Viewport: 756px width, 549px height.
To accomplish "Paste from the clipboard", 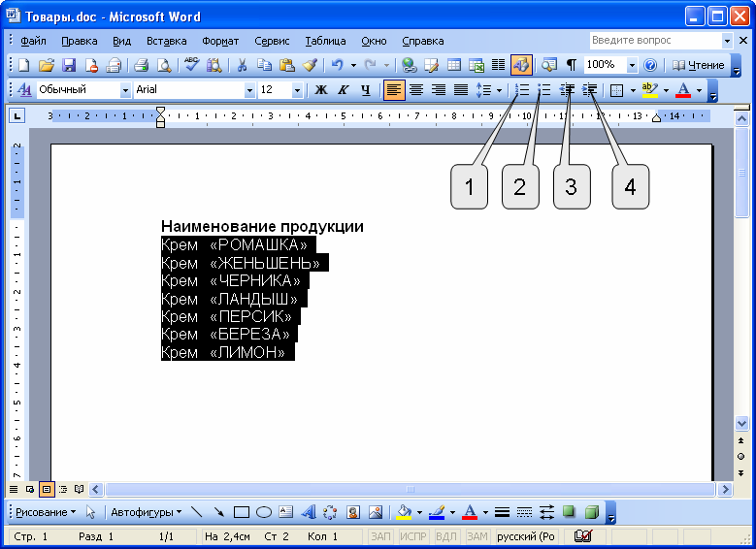I will 287,65.
